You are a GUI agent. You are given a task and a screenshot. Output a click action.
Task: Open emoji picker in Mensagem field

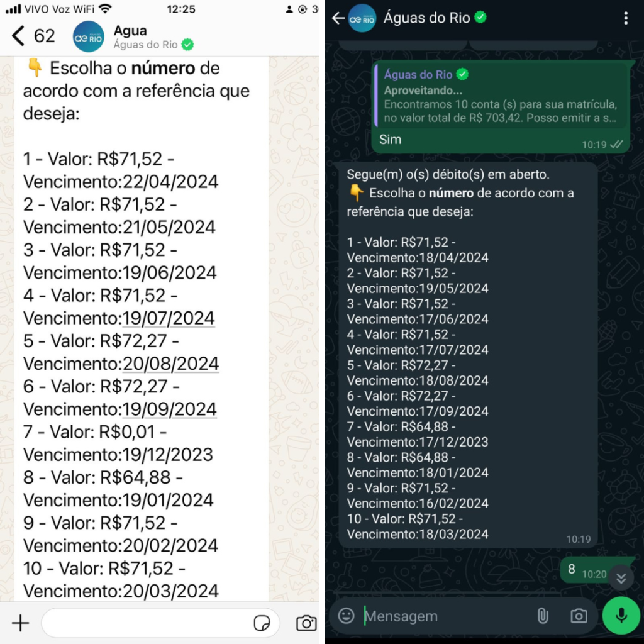346,616
